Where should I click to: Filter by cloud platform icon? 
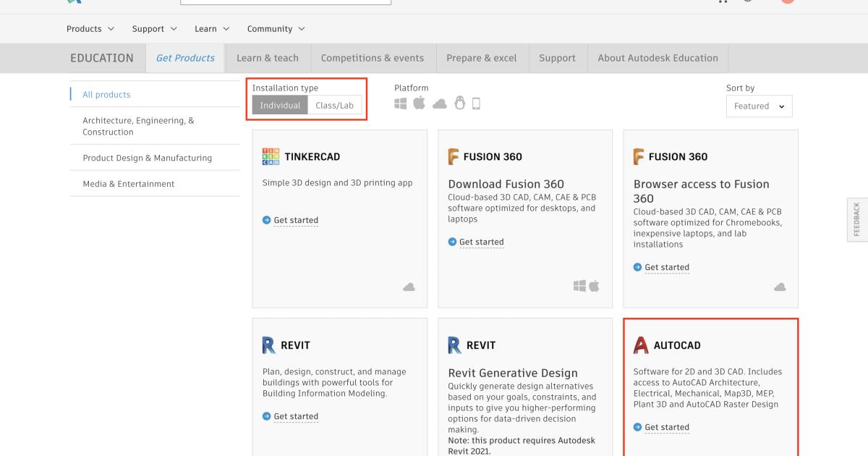tap(439, 104)
